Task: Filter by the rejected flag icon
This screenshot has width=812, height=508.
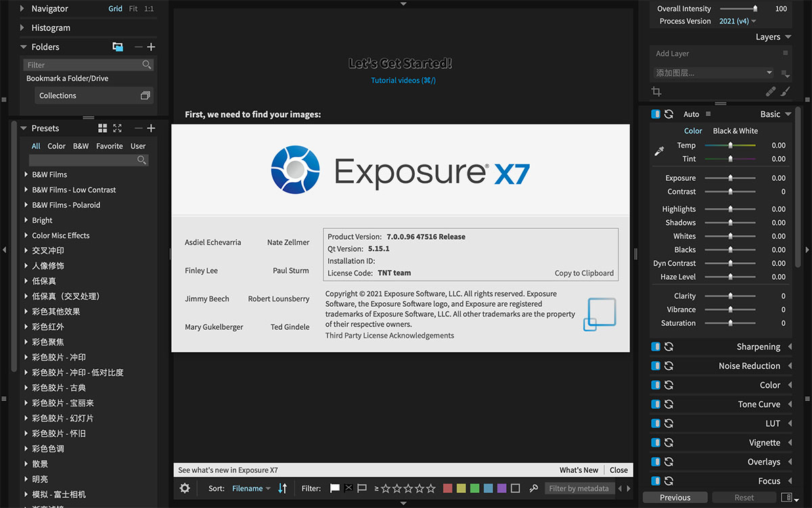Action: coord(348,488)
